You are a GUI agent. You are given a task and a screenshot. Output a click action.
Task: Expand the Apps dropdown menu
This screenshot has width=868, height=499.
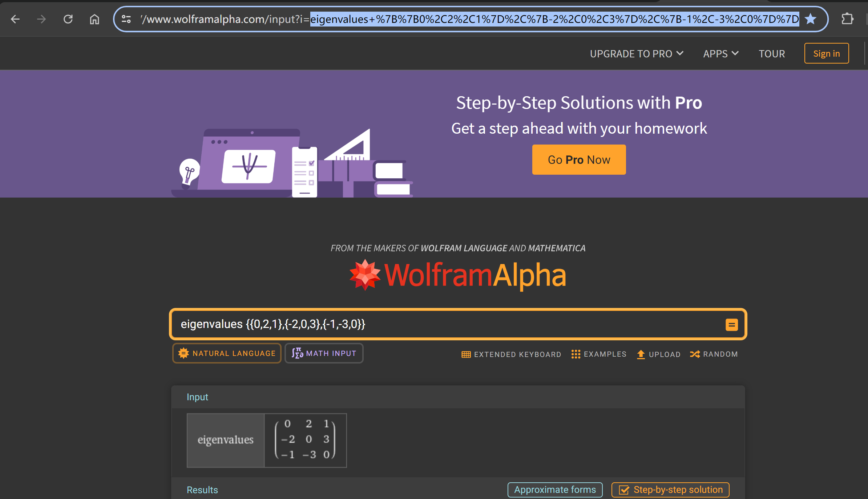tap(720, 54)
